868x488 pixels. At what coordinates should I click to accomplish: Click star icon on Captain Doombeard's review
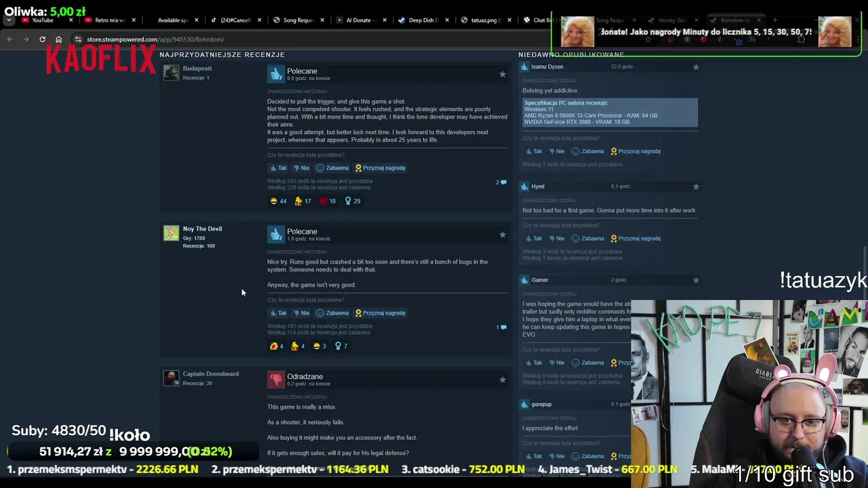(502, 380)
